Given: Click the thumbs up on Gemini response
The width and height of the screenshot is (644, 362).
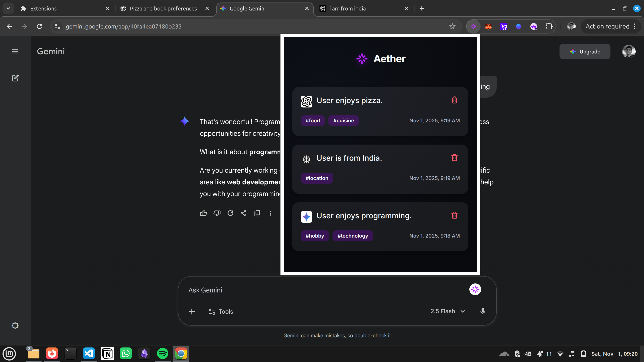Looking at the screenshot, I should tap(203, 213).
